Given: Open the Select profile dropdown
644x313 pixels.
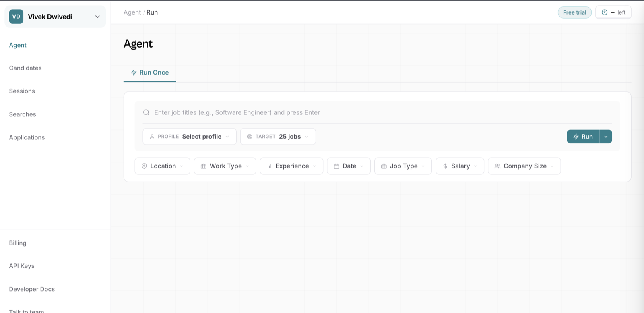Looking at the screenshot, I should click(190, 137).
